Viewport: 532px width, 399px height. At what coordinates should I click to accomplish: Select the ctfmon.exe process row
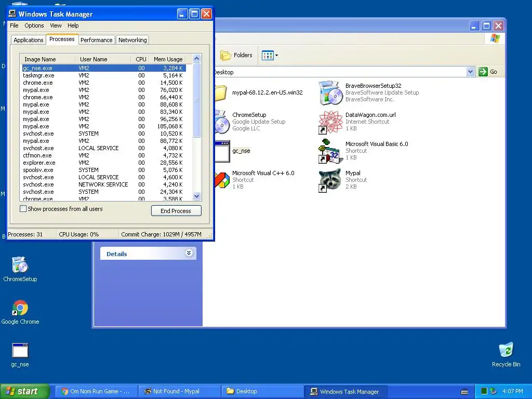click(104, 155)
